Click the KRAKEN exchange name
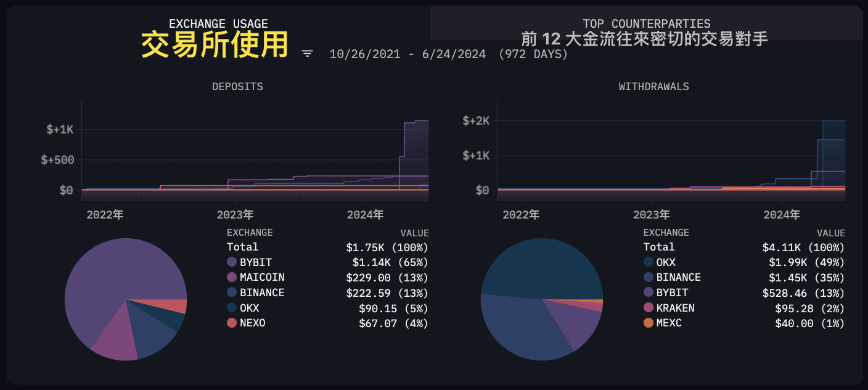Image resolution: width=868 pixels, height=390 pixels. (x=675, y=308)
